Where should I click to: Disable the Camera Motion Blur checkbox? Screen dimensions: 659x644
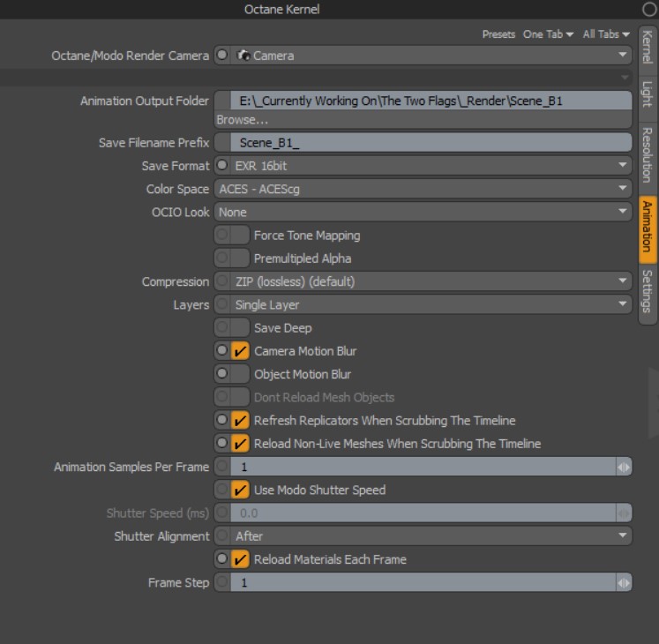[x=240, y=351]
